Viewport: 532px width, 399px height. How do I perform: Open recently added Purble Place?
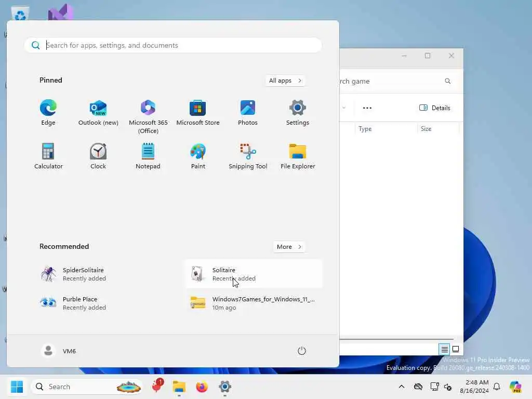[x=104, y=303]
